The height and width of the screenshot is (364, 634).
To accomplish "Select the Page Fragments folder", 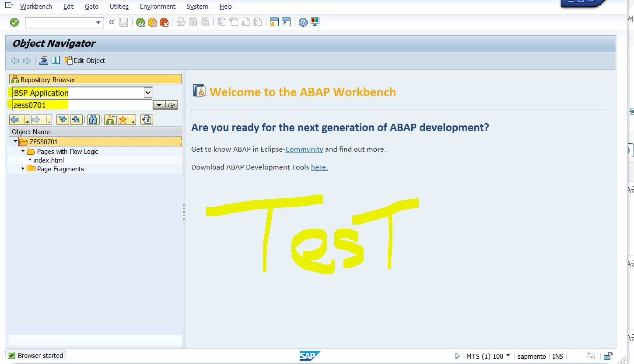I will coord(55,169).
